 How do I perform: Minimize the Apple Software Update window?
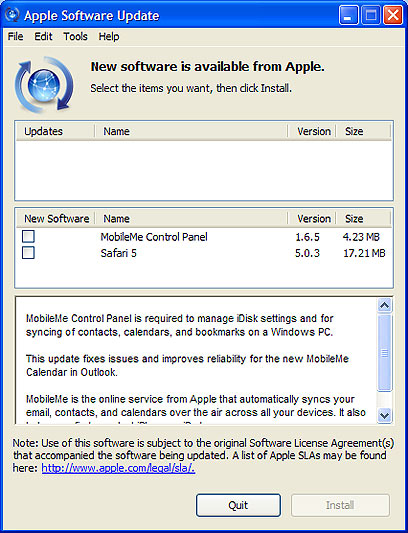click(x=348, y=15)
